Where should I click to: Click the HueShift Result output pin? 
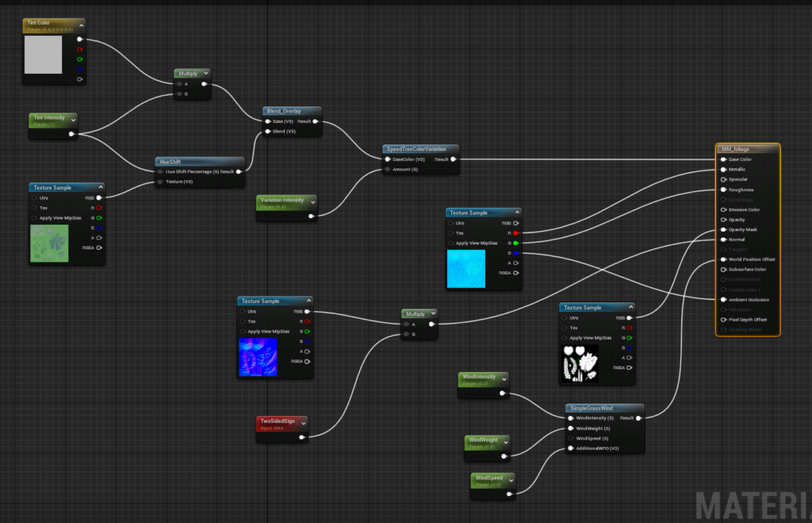click(239, 171)
